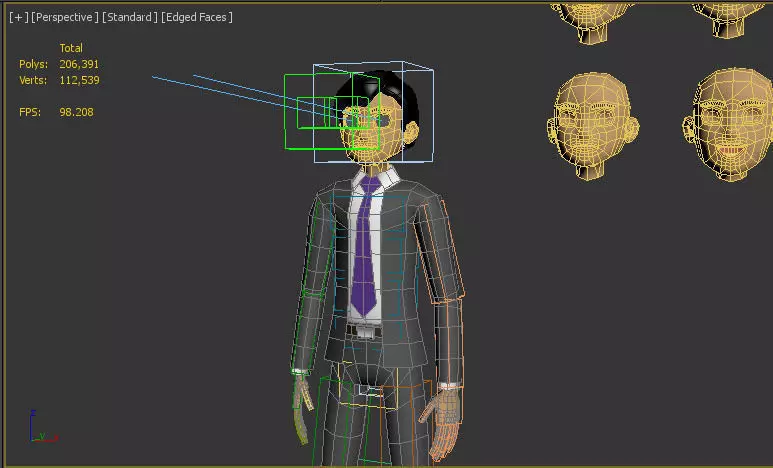773x468 pixels.
Task: Open the [+] viewport general menu
Action: point(18,17)
